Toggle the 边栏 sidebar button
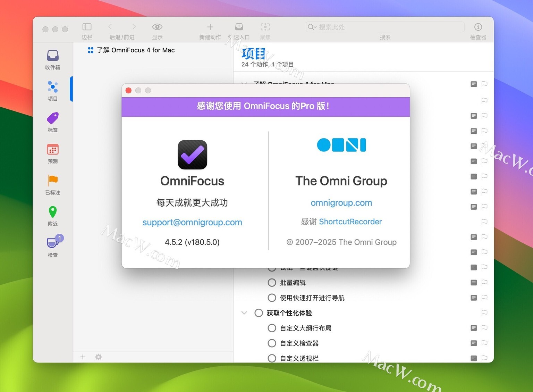The height and width of the screenshot is (392, 533). (87, 27)
